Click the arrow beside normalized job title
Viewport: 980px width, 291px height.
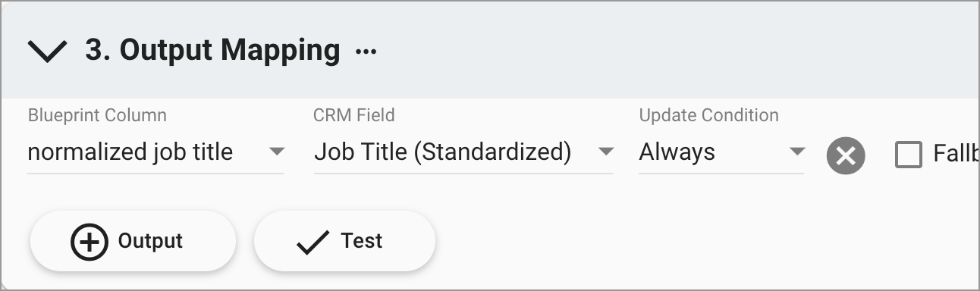coord(277,152)
